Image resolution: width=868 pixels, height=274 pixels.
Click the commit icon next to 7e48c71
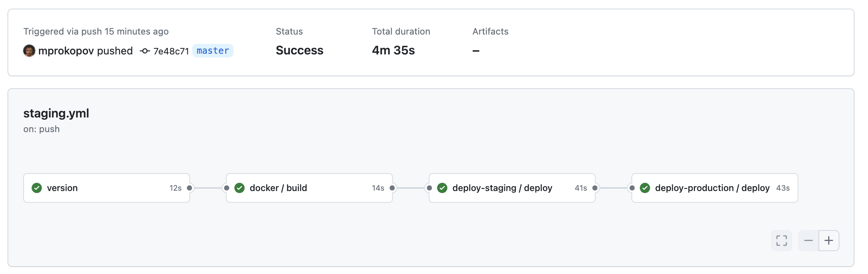(x=145, y=51)
